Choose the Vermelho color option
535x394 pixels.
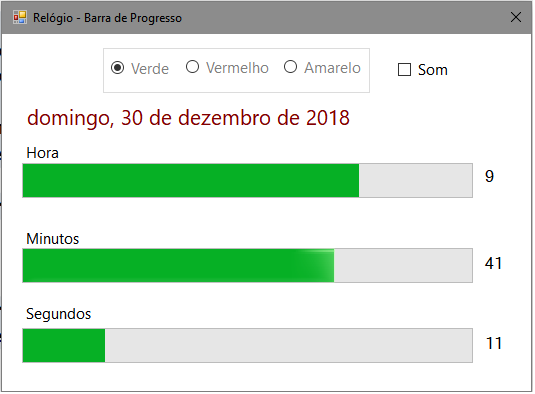click(x=193, y=67)
